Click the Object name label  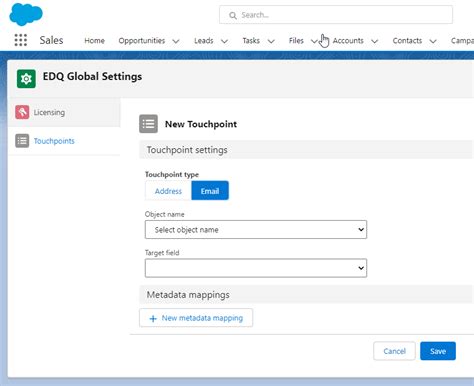pyautogui.click(x=164, y=214)
